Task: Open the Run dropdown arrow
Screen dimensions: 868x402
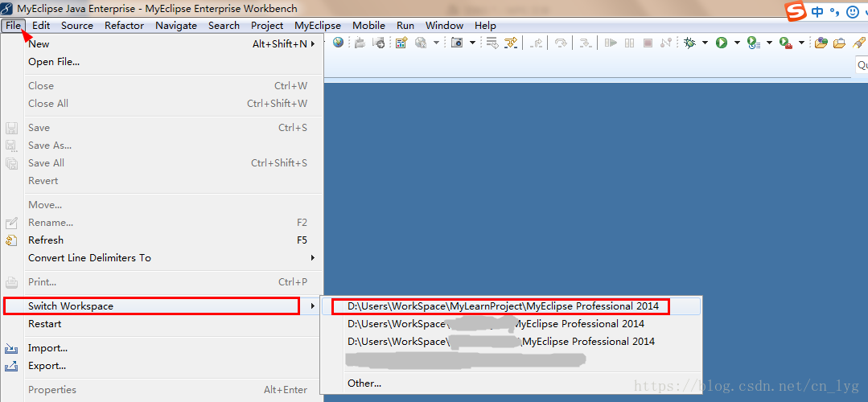Action: point(737,43)
